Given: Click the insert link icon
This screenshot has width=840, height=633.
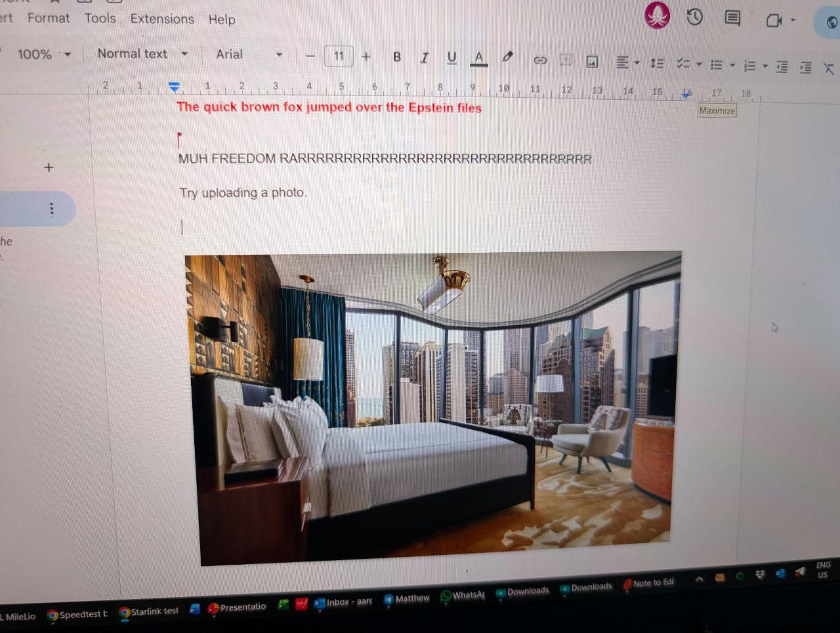Looking at the screenshot, I should pyautogui.click(x=540, y=60).
